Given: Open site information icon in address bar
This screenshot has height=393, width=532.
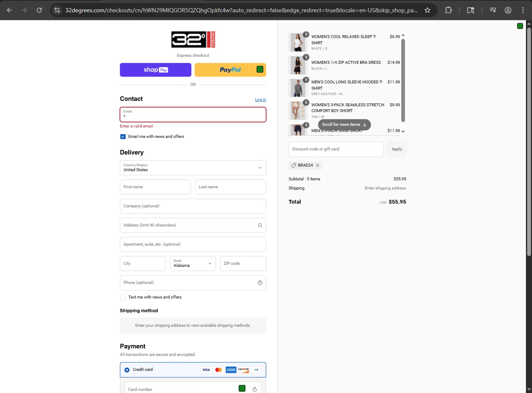Looking at the screenshot, I should click(57, 10).
